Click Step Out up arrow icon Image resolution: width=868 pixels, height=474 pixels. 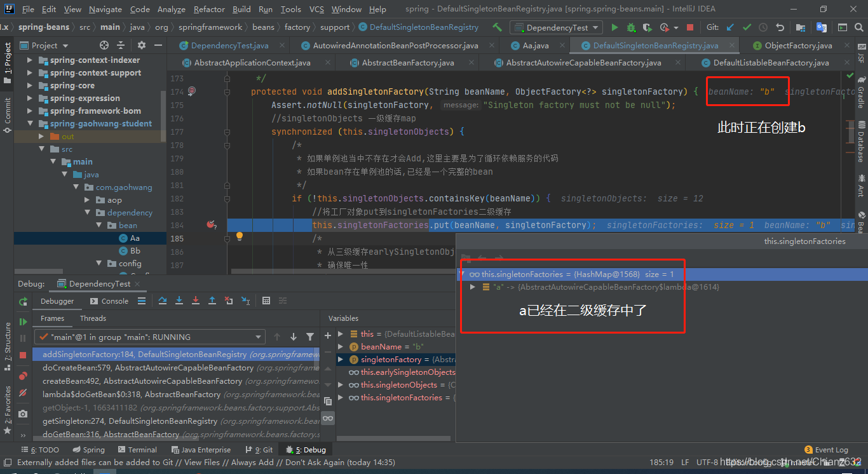coord(212,301)
